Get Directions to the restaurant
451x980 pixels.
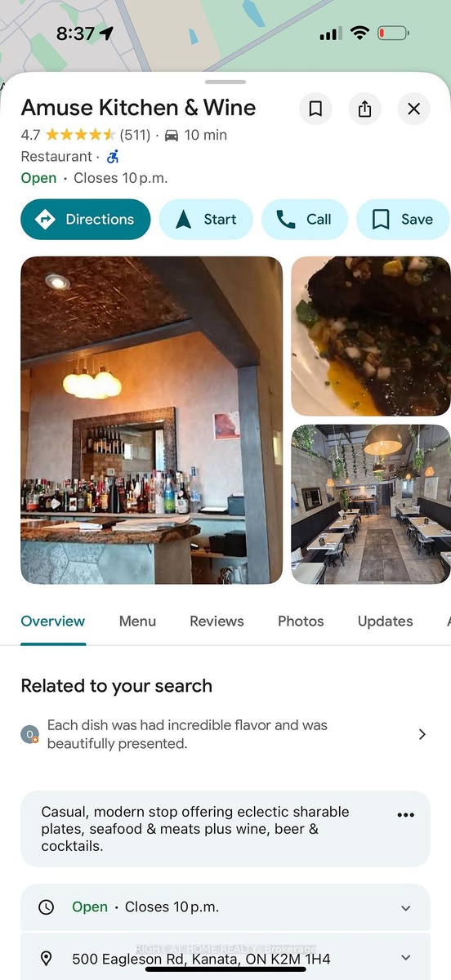coord(86,219)
